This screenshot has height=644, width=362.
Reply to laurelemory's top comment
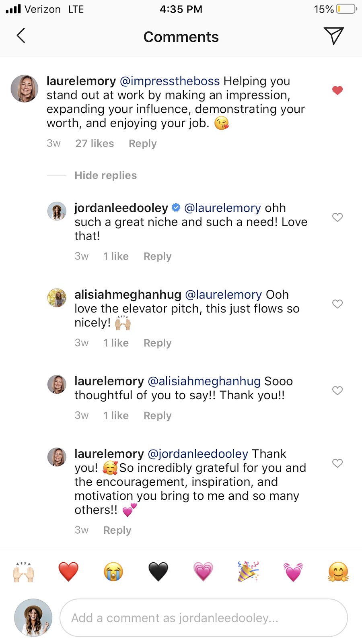pos(143,144)
